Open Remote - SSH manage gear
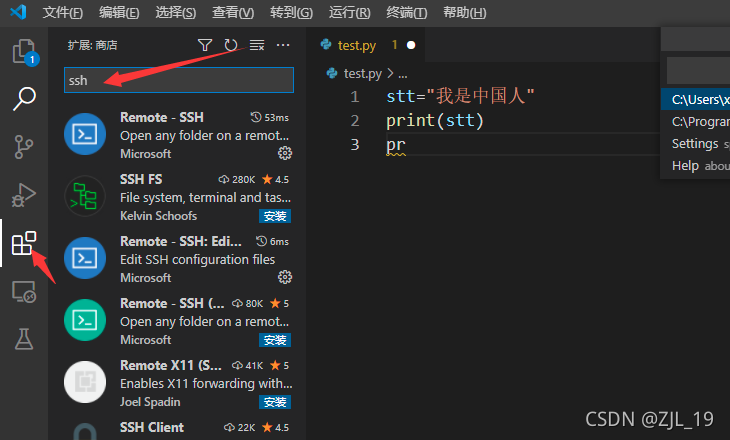This screenshot has height=440, width=730. (285, 153)
